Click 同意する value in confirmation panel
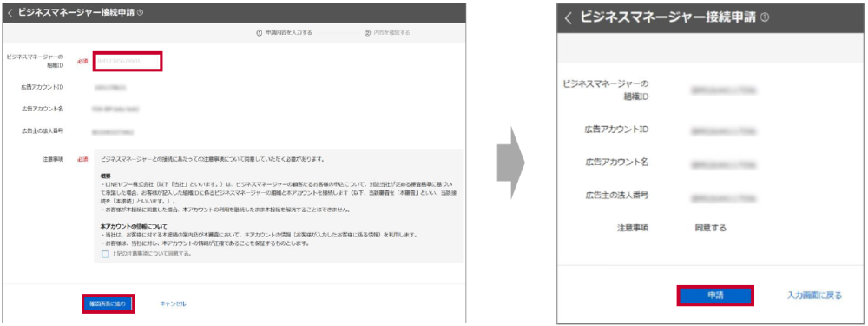Viewport: 868px width, 326px height. 711,228
